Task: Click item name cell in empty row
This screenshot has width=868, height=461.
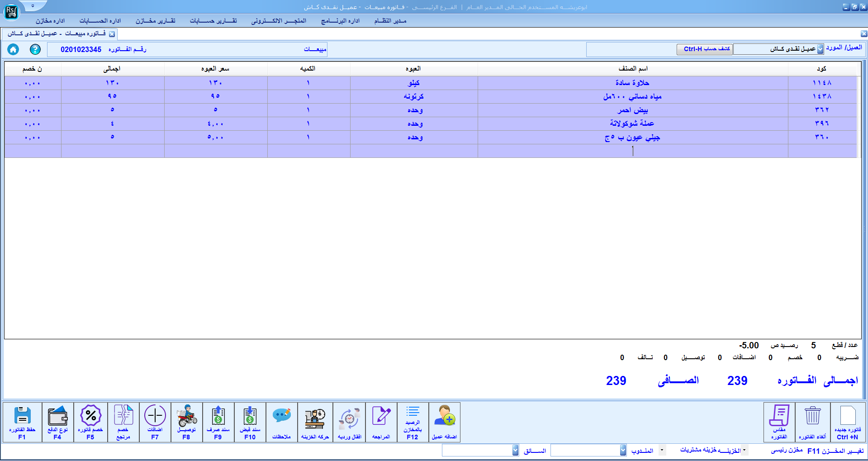Action: (633, 151)
